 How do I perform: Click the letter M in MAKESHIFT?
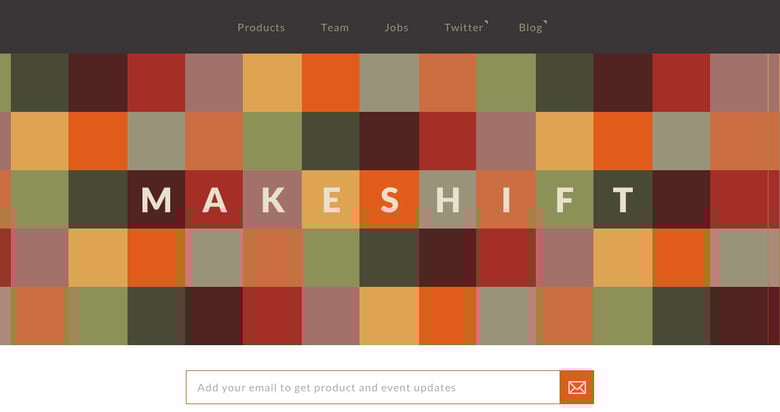coord(156,200)
